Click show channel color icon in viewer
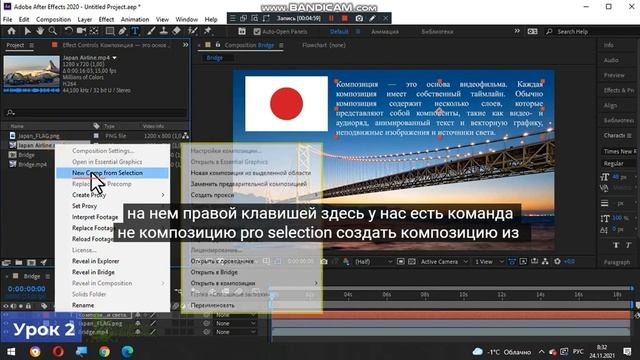The image size is (640, 360). tap(346, 261)
